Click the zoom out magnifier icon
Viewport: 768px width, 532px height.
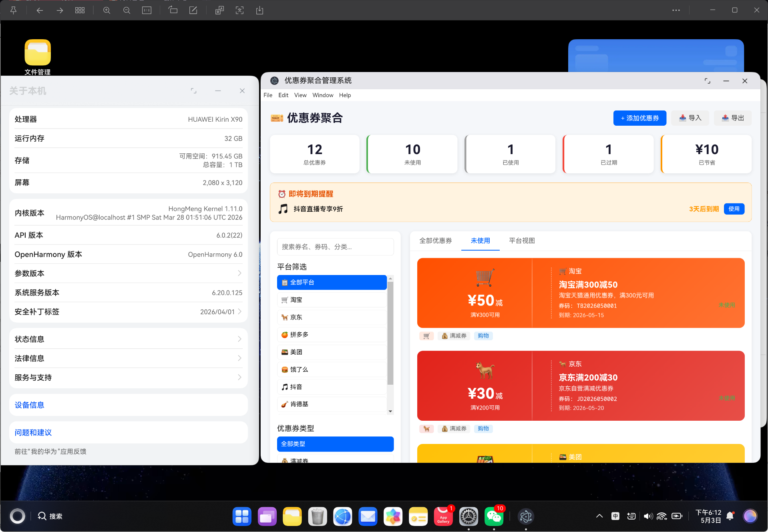tap(127, 10)
